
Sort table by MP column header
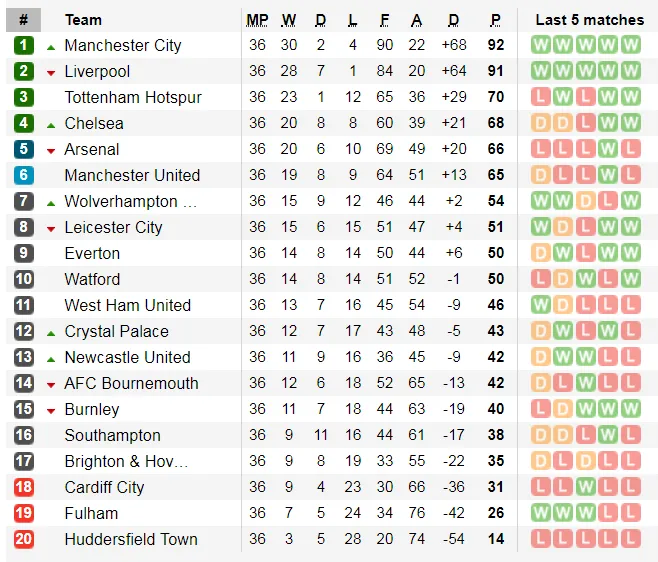click(257, 20)
